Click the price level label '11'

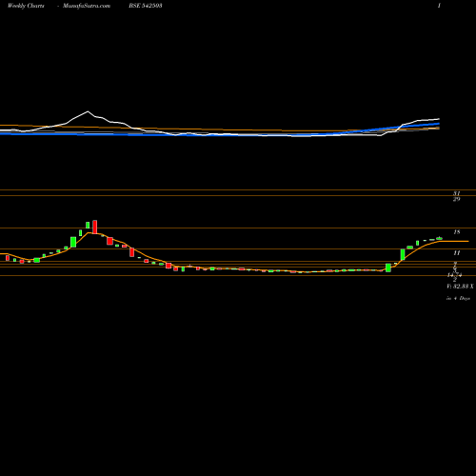[x=456, y=253]
